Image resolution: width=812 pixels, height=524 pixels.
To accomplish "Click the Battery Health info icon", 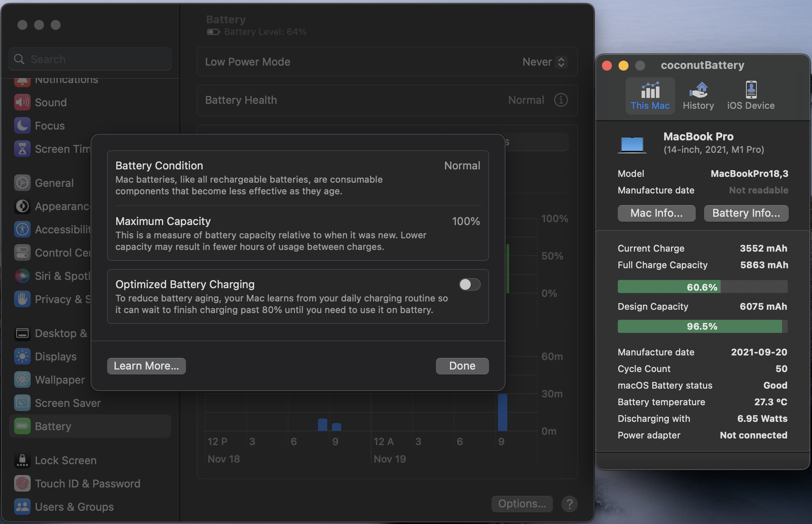I will click(561, 100).
